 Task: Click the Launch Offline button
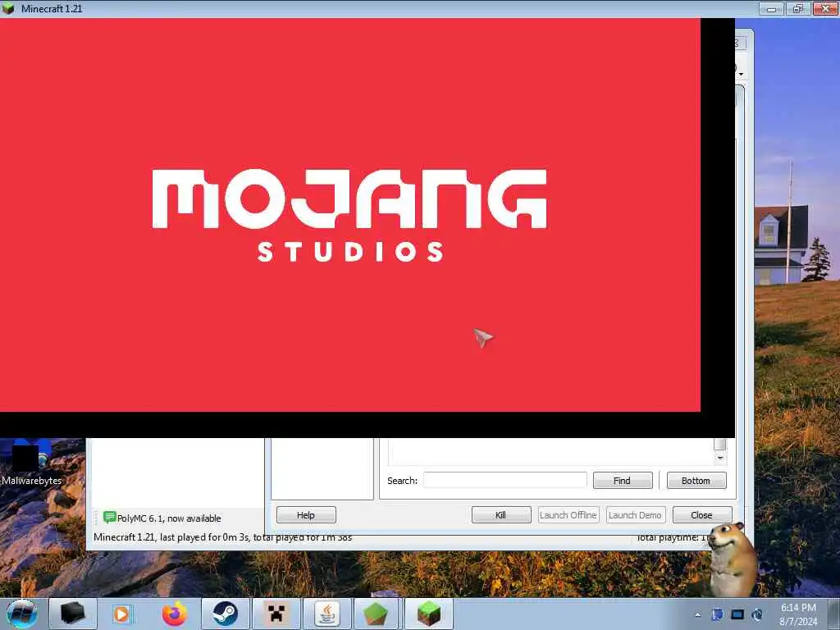568,515
